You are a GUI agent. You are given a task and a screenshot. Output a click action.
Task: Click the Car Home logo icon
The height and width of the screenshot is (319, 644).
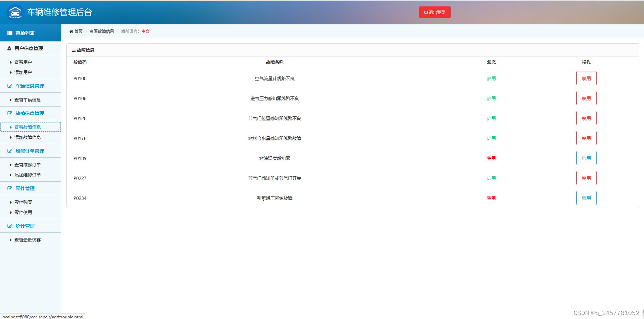click(x=15, y=12)
